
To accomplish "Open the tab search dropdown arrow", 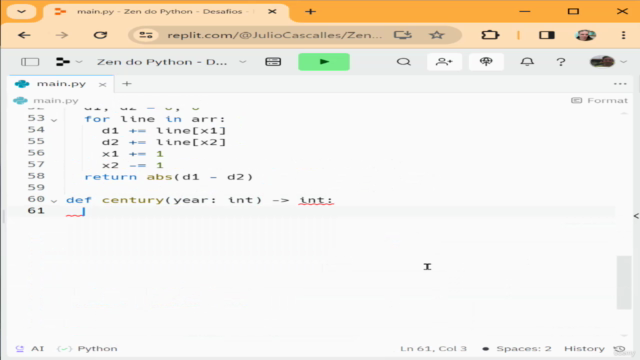I will coord(21,11).
